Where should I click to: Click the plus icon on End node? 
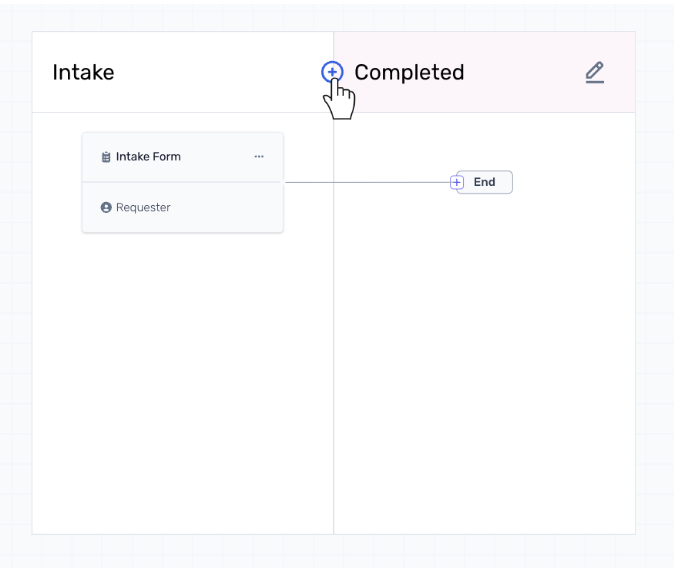(457, 182)
